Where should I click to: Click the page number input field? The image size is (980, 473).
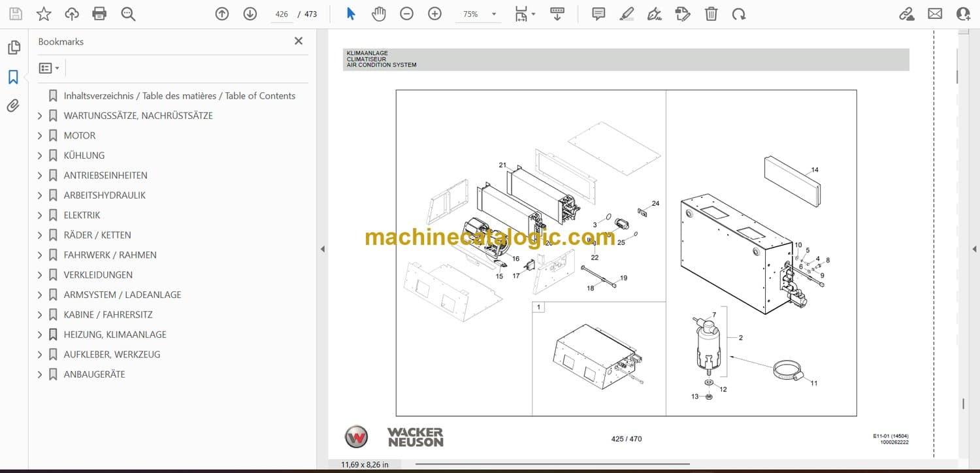point(282,14)
